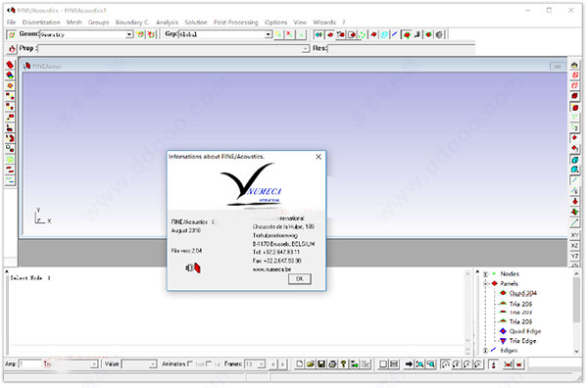
Task: Toggle the first Animation checkbox
Action: coord(190,364)
